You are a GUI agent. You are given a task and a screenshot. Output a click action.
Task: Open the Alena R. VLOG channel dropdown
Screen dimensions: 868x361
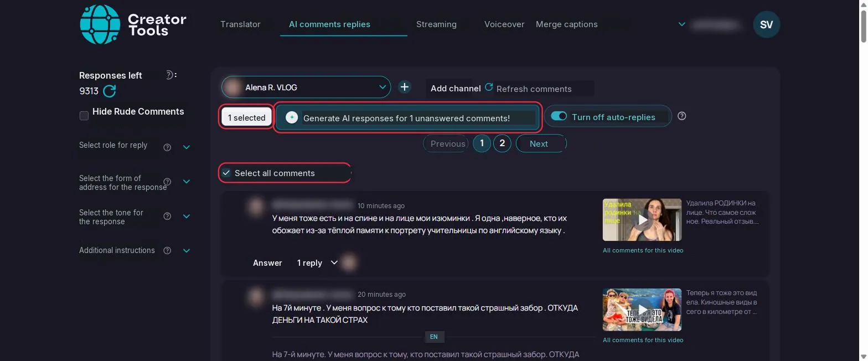click(x=306, y=87)
